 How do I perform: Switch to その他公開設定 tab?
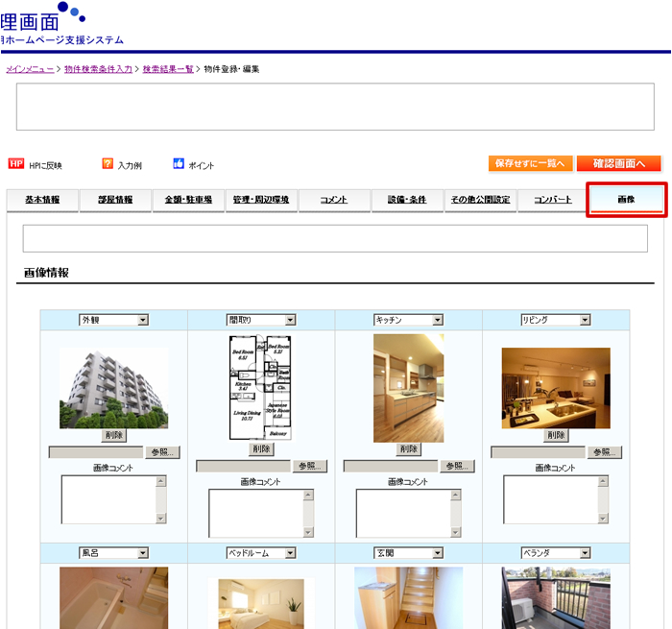pos(480,200)
